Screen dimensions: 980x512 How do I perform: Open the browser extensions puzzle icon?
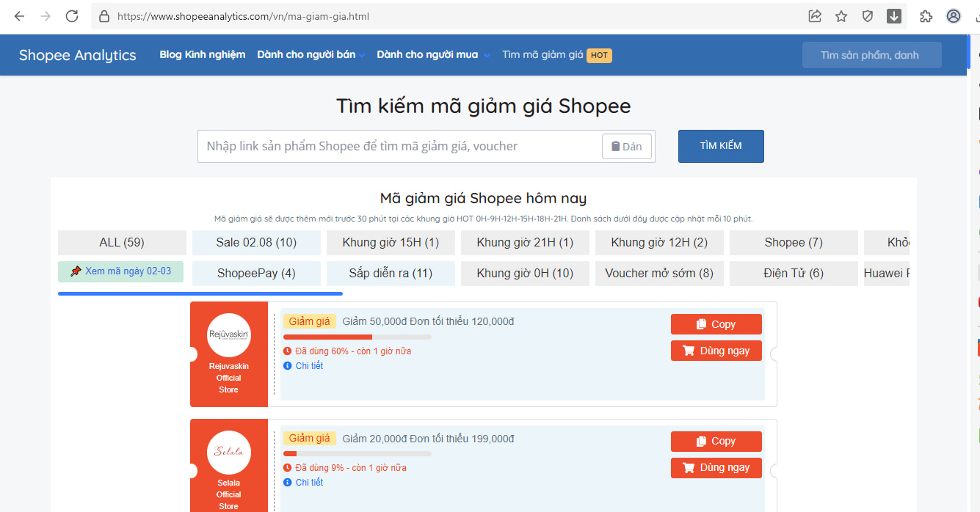tap(926, 16)
